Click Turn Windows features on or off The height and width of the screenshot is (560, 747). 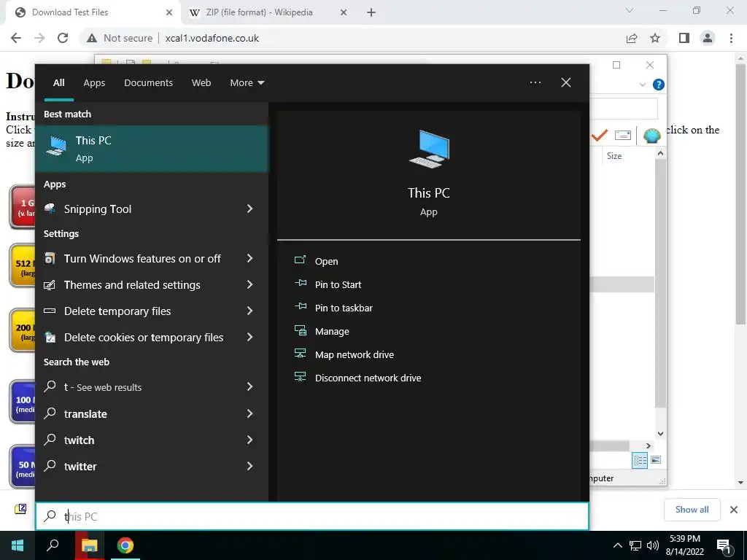[x=142, y=259]
